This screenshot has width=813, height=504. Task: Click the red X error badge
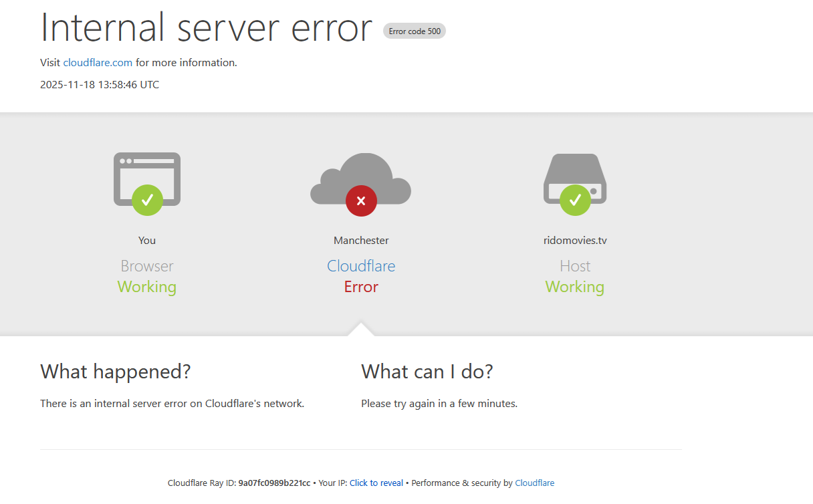tap(361, 200)
